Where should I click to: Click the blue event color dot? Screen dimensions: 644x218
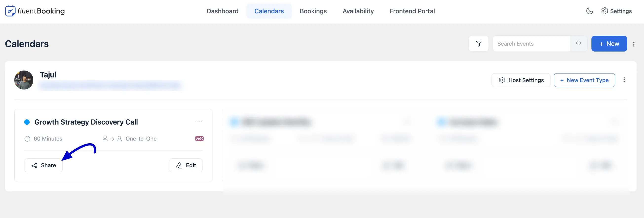27,122
